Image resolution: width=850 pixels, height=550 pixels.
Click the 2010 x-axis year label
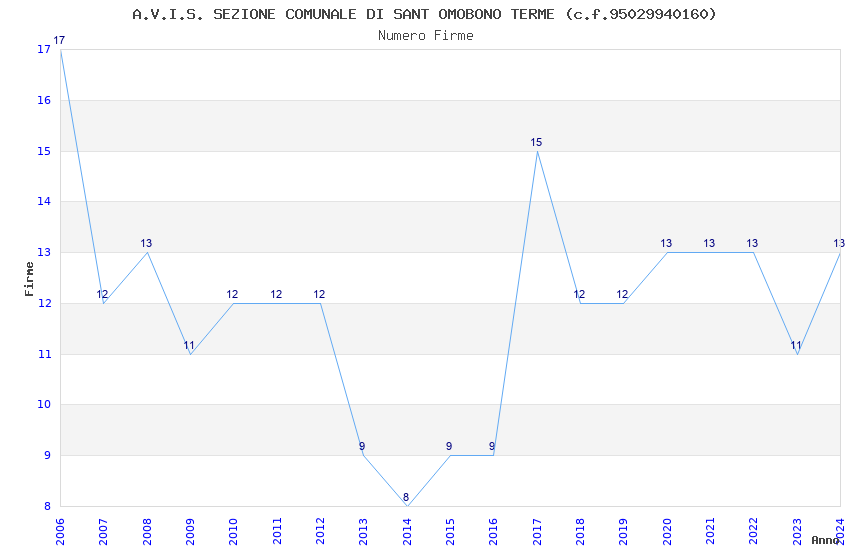pos(233,532)
